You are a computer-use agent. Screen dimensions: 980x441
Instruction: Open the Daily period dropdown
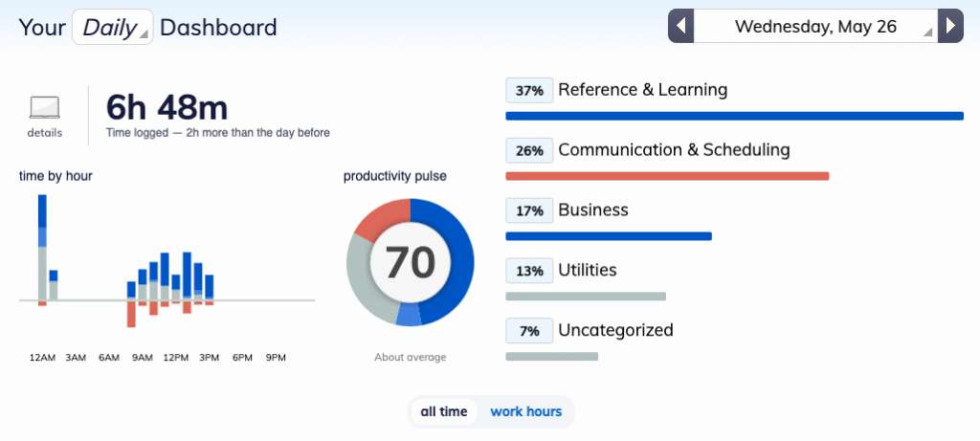pyautogui.click(x=112, y=27)
